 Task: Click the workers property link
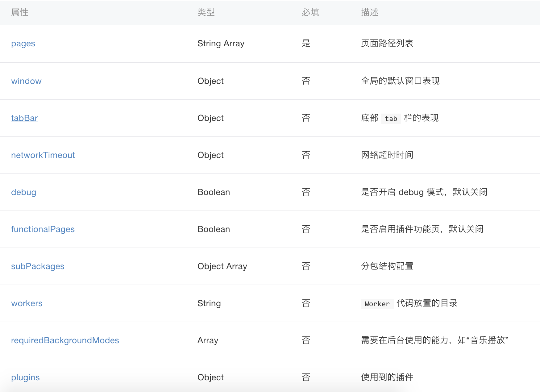click(x=27, y=303)
